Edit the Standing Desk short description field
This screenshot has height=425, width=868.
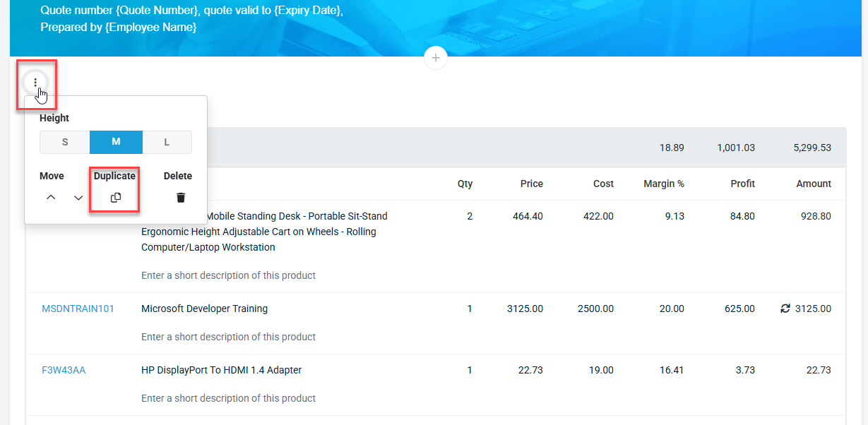(x=228, y=275)
